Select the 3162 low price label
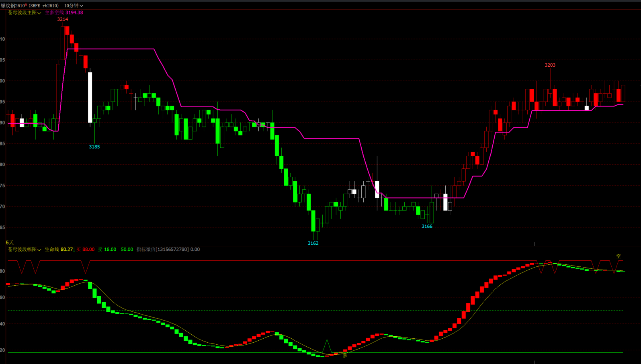Viewport: 641px width, 364px height. tap(313, 243)
